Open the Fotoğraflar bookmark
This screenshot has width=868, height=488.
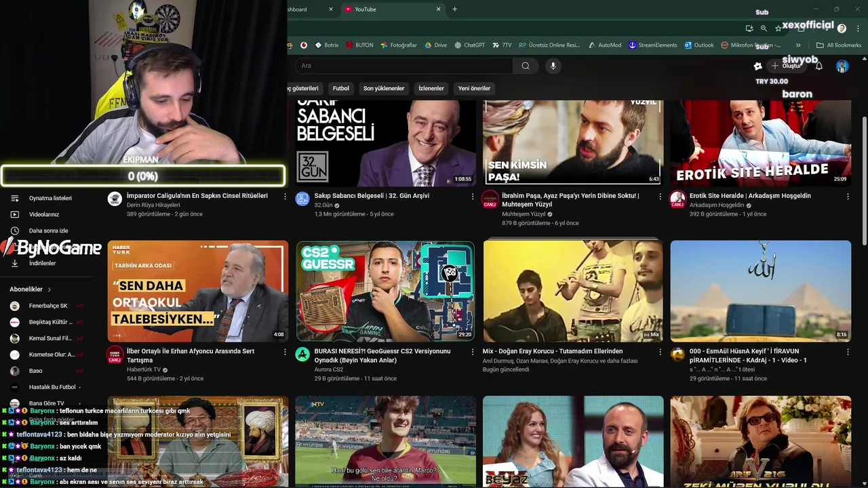click(x=399, y=45)
